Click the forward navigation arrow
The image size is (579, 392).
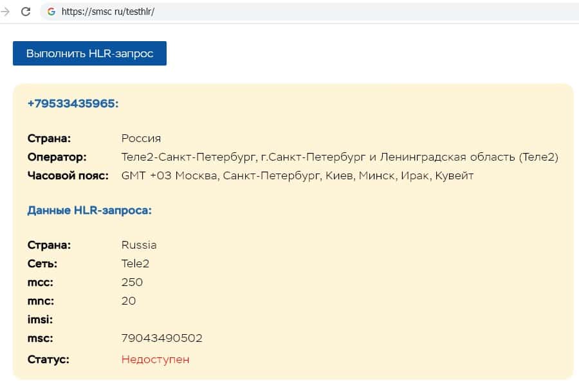6,12
